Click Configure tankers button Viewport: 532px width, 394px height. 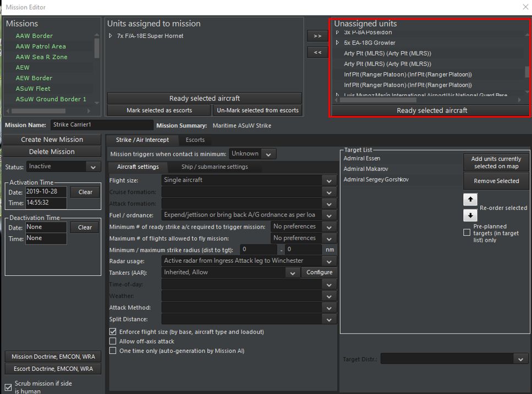(319, 273)
